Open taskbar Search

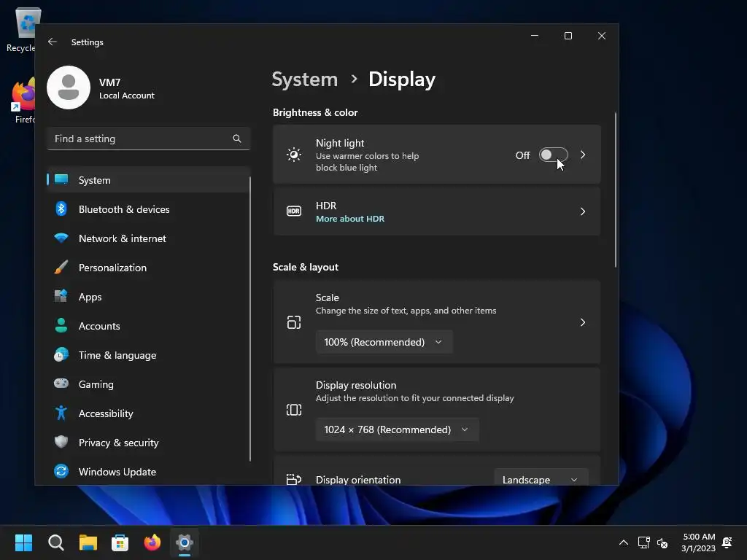[55, 542]
